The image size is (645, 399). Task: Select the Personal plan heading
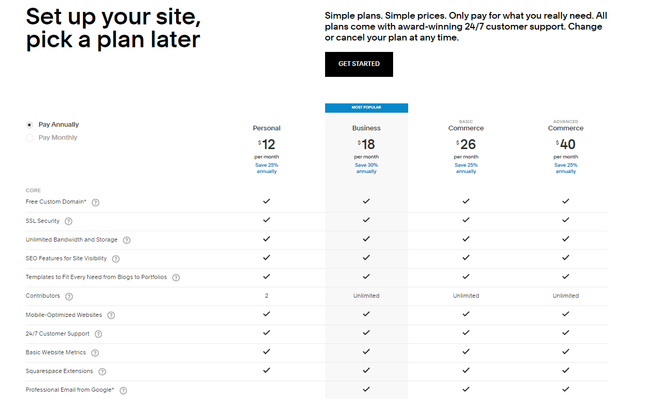[x=267, y=128]
